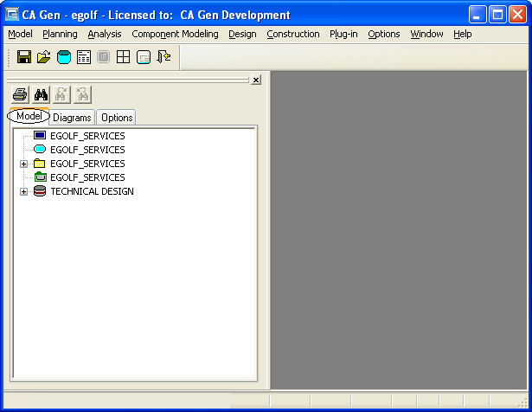Open the Plug-in menu
Image resolution: width=532 pixels, height=412 pixels.
[343, 34]
